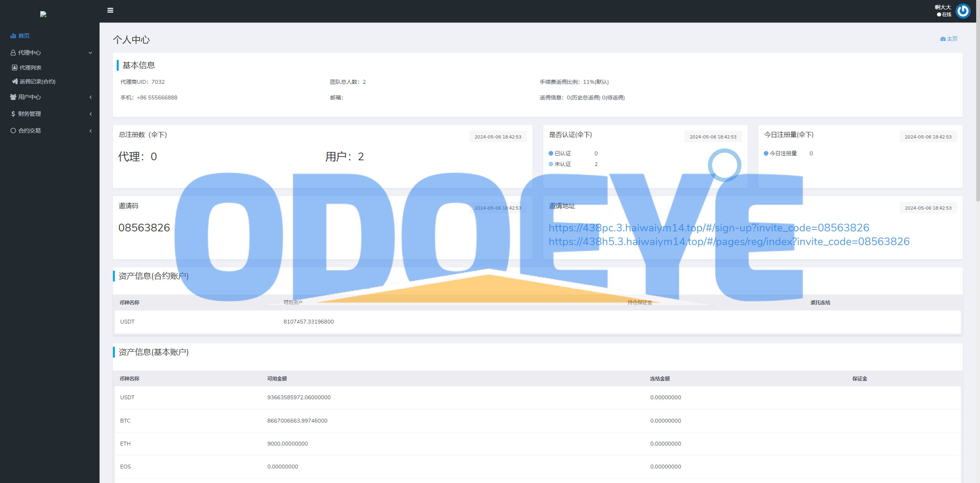Screen dimensions: 980x483
Task: Click 返佣信息 rebate text
Action: [582, 98]
